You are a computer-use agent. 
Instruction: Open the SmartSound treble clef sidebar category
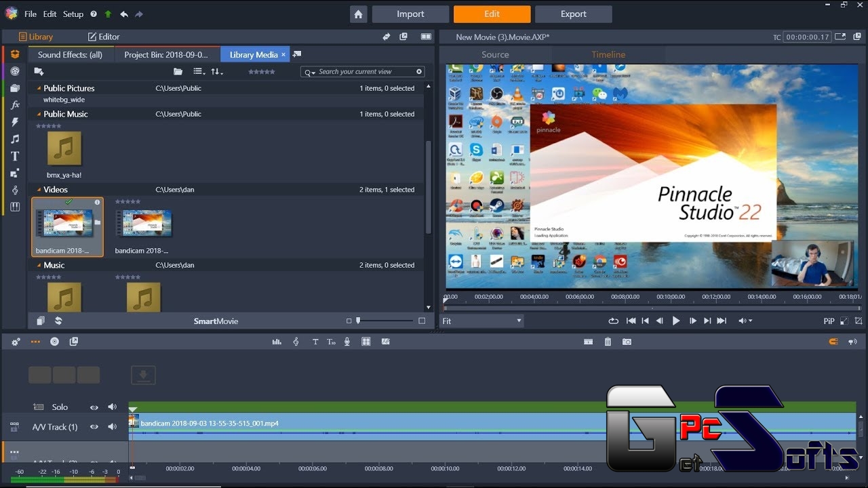(x=15, y=190)
